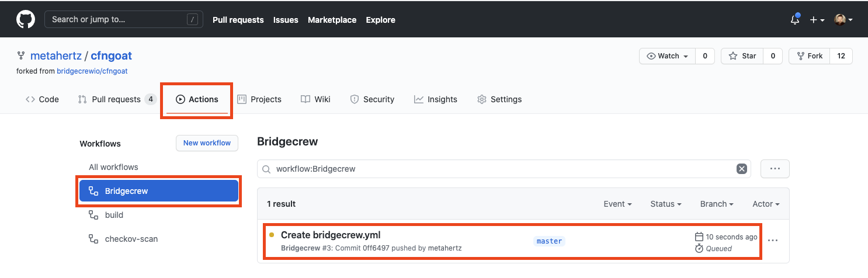Screen dimensions: 868x278
Task: Go to Explore
Action: coord(381,20)
